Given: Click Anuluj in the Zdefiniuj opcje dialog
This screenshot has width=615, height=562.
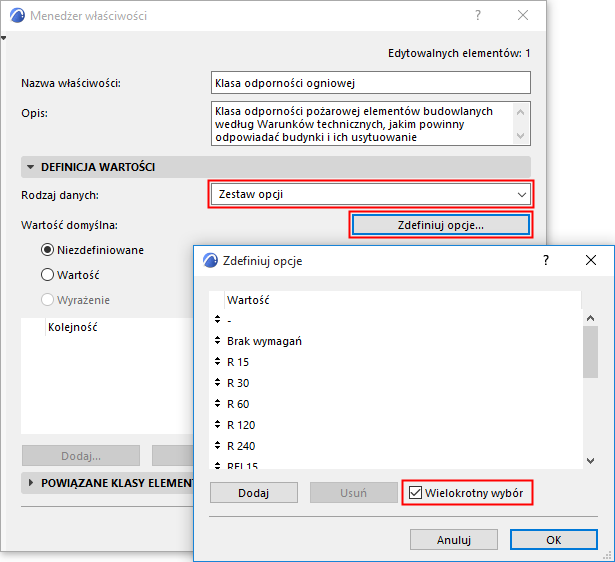Looking at the screenshot, I should (454, 540).
